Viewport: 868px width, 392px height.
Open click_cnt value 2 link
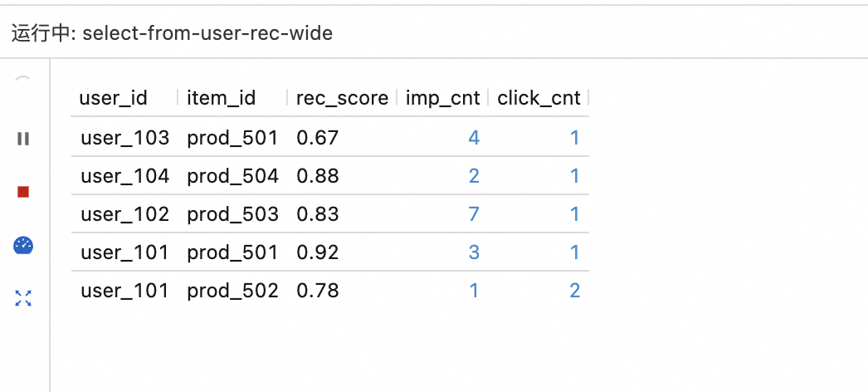[x=574, y=291]
